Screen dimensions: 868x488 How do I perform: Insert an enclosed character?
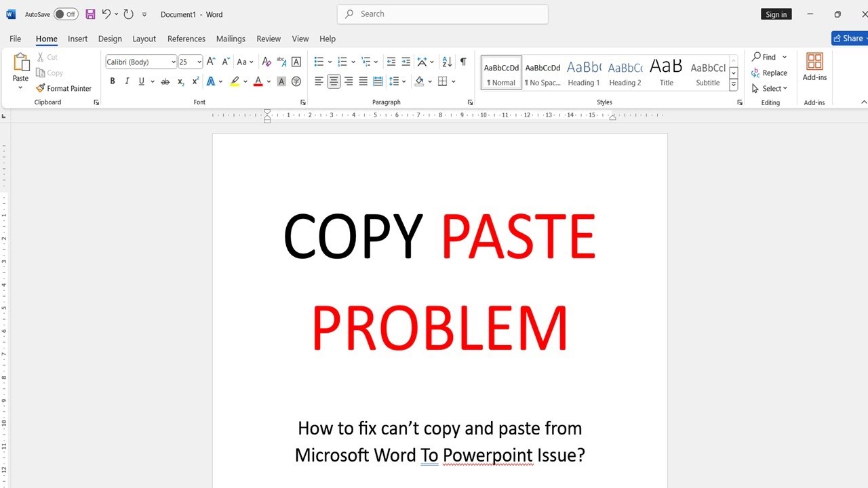coord(296,81)
